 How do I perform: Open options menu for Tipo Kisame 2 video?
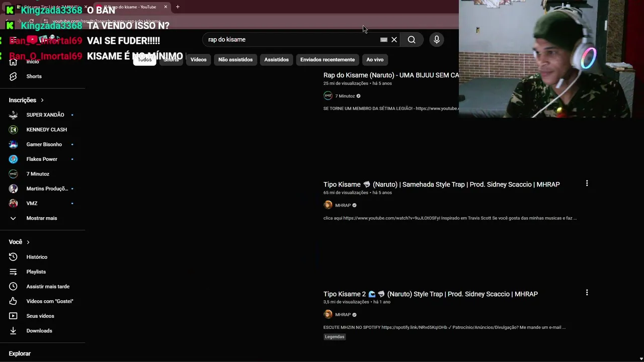pos(587,293)
